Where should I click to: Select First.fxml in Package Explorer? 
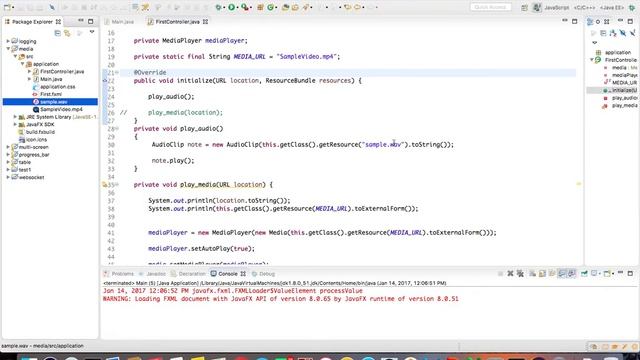(51, 94)
